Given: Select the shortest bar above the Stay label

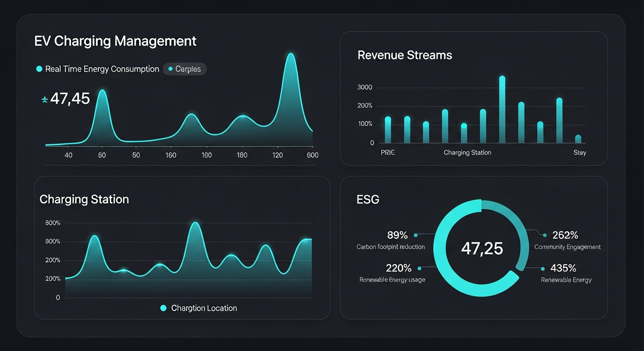Looking at the screenshot, I should click(x=578, y=139).
